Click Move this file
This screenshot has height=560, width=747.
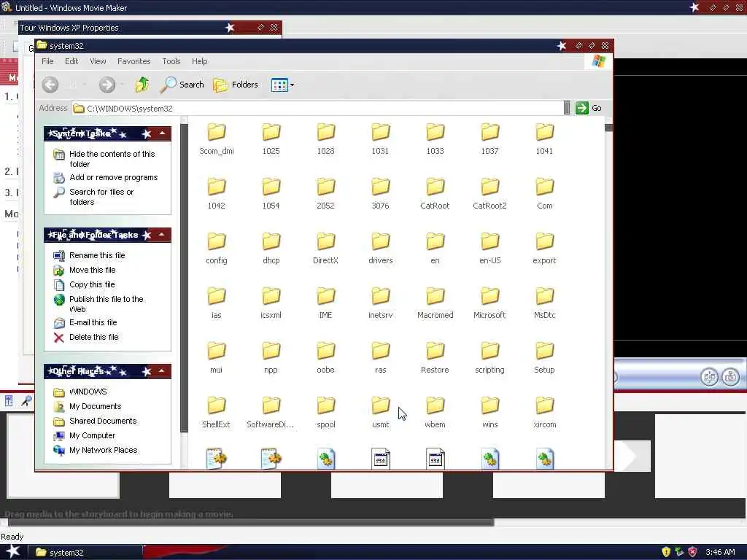(x=93, y=270)
